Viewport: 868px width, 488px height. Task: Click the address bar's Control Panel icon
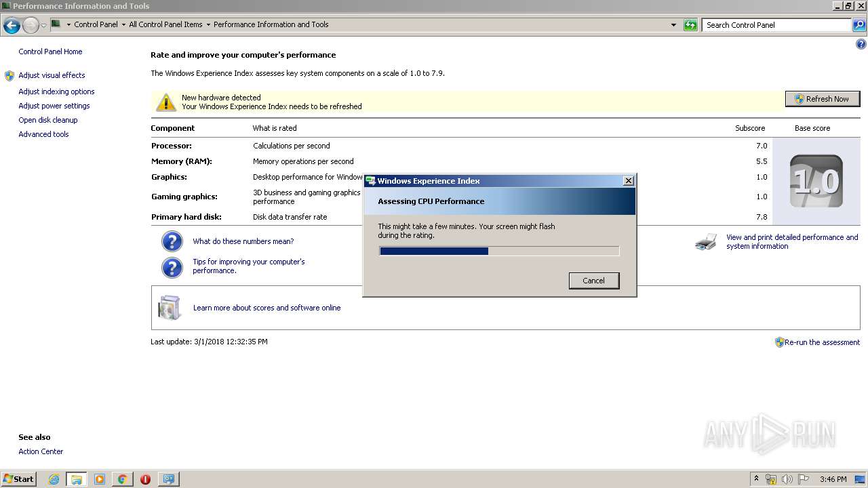pos(56,24)
